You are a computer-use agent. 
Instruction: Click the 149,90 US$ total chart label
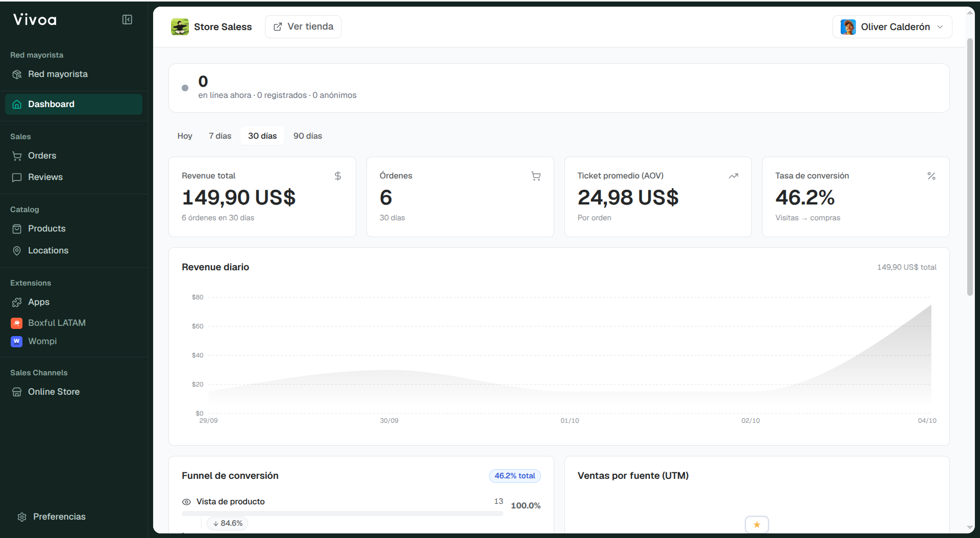pyautogui.click(x=906, y=267)
